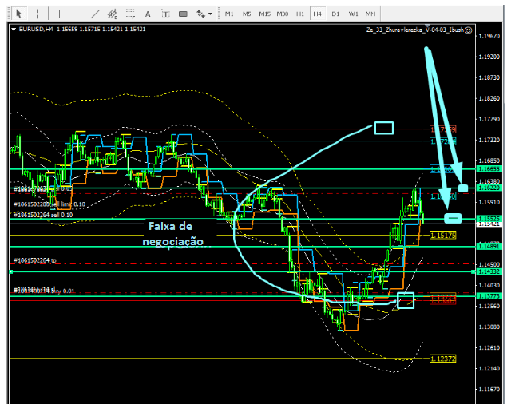515x420 pixels.
Task: Click the text label tool
Action: tap(165, 14)
